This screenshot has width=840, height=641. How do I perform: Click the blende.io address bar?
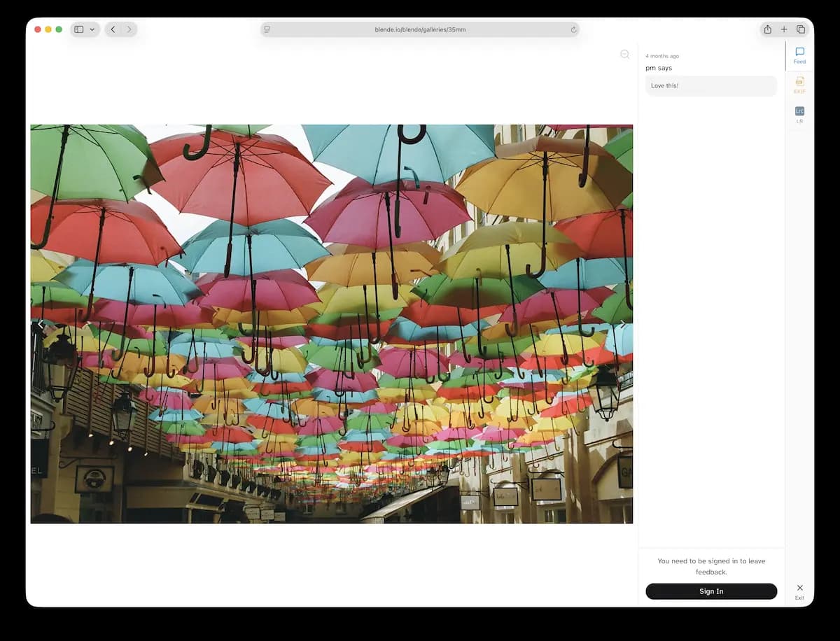tap(419, 29)
